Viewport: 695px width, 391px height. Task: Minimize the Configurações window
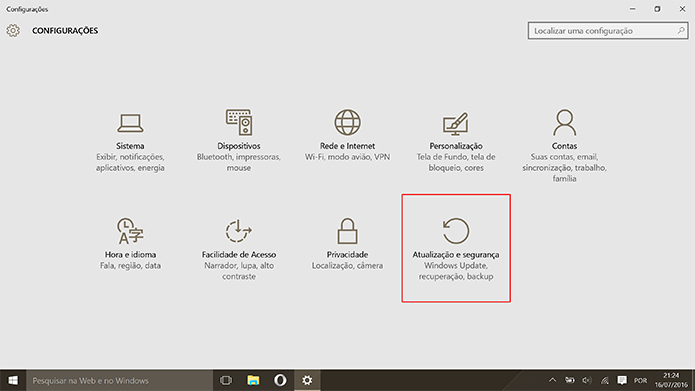[x=633, y=9]
